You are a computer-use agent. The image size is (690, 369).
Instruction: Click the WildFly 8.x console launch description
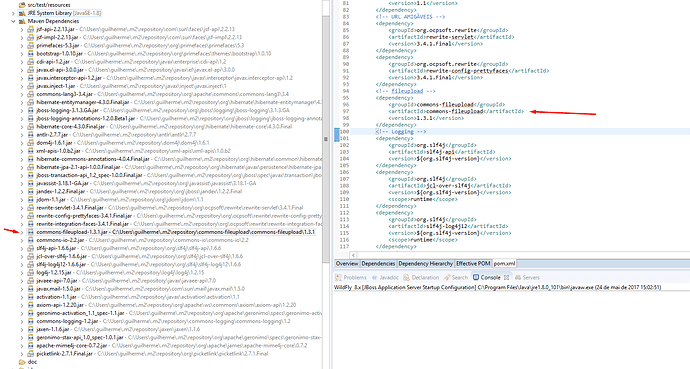497,288
